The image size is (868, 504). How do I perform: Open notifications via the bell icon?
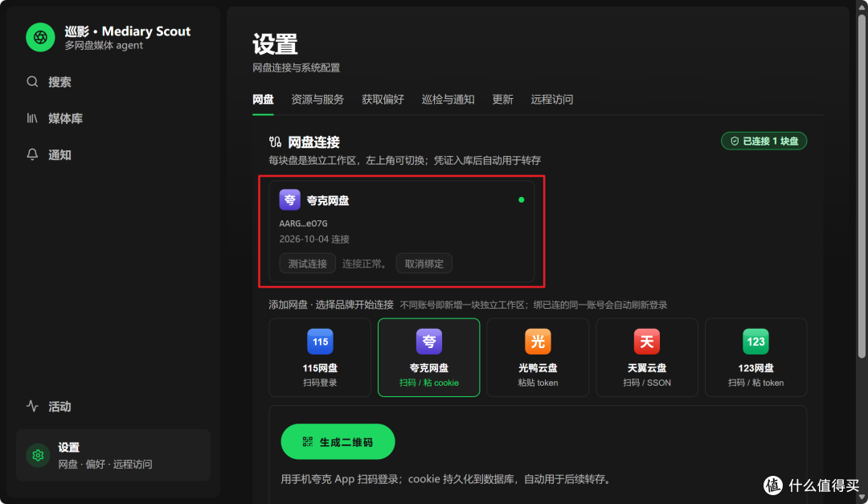click(x=32, y=154)
